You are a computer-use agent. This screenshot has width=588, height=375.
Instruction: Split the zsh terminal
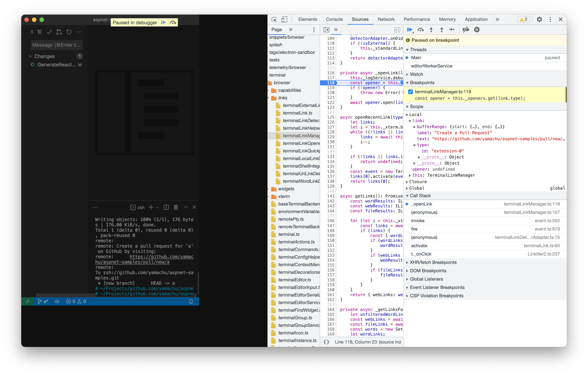point(166,207)
